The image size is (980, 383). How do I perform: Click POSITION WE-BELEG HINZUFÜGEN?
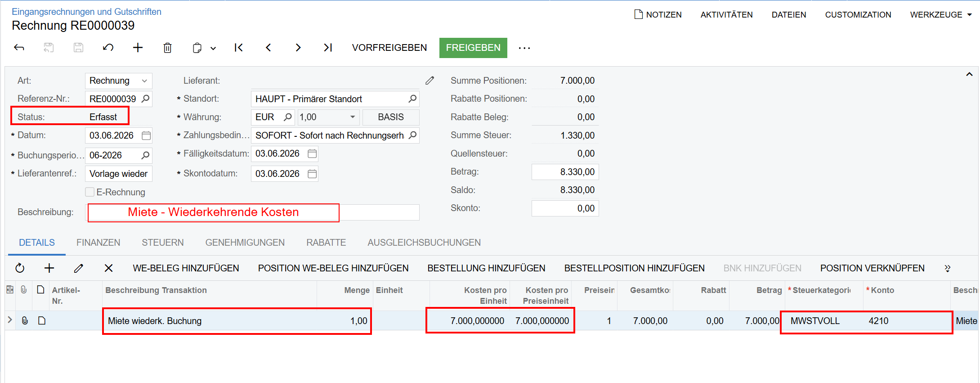333,268
